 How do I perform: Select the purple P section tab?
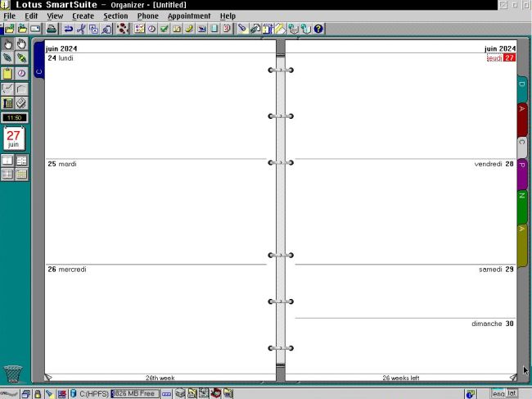click(522, 173)
